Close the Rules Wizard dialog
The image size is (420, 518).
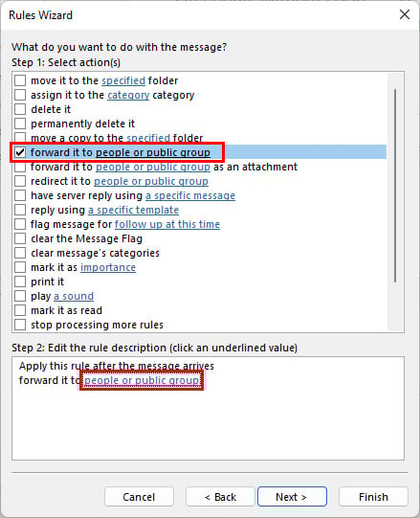click(405, 14)
